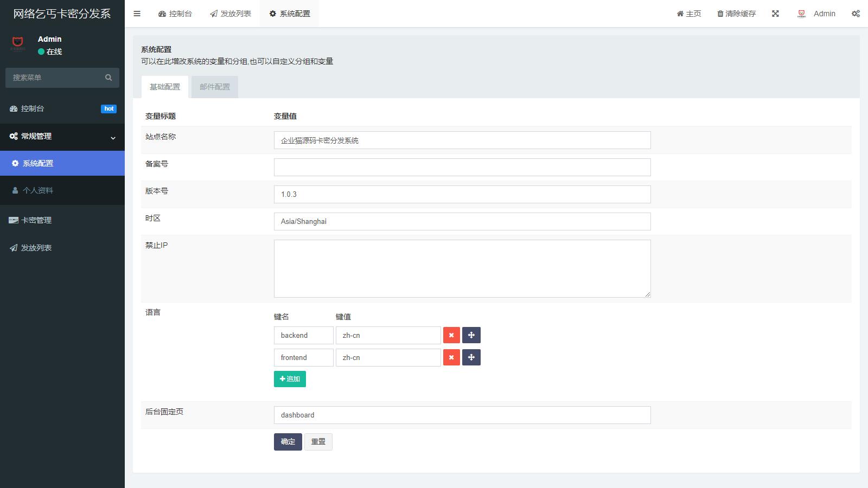Click the 重置 reset button
This screenshot has width=868, height=488.
(x=318, y=442)
